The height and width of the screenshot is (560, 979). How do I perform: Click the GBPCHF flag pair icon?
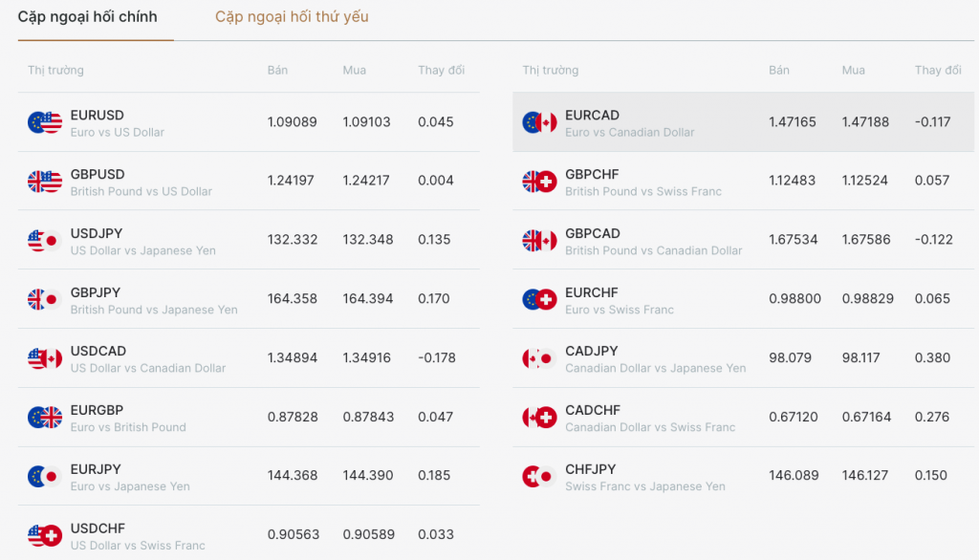tap(539, 182)
